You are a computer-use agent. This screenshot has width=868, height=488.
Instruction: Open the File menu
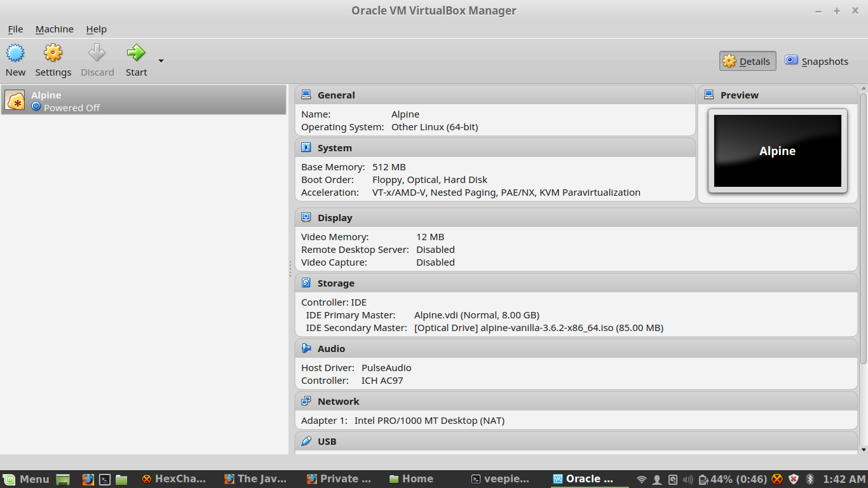point(15,29)
